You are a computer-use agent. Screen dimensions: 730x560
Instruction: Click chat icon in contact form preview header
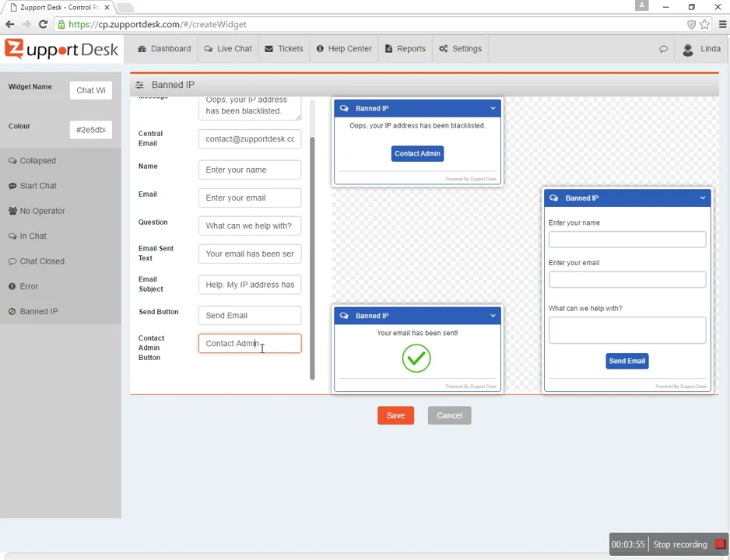point(553,198)
